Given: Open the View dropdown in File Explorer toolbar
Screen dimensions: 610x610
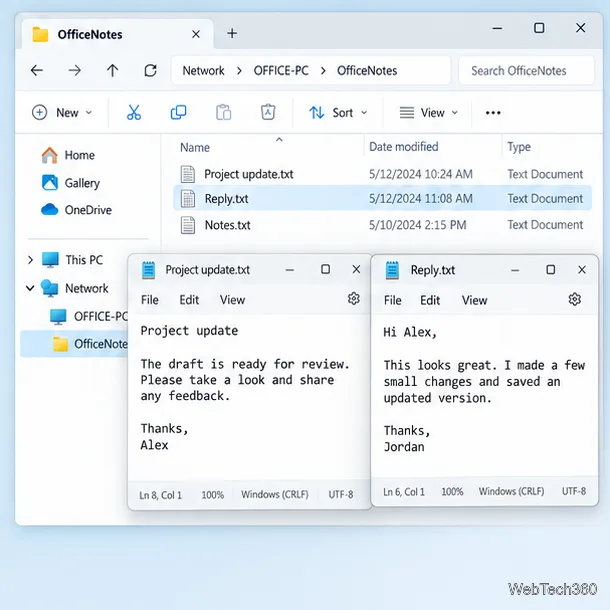Looking at the screenshot, I should tap(429, 113).
